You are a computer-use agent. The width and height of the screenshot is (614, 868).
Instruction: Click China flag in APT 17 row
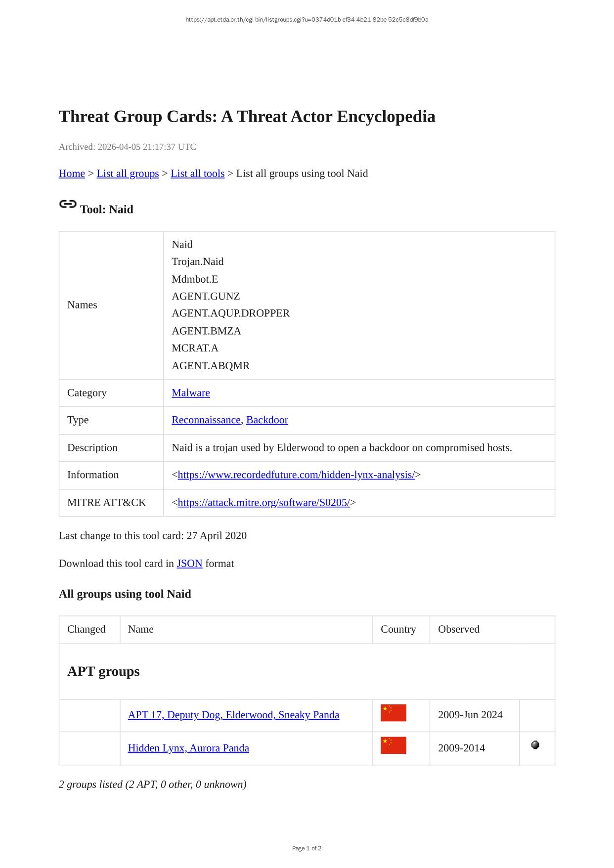[393, 713]
